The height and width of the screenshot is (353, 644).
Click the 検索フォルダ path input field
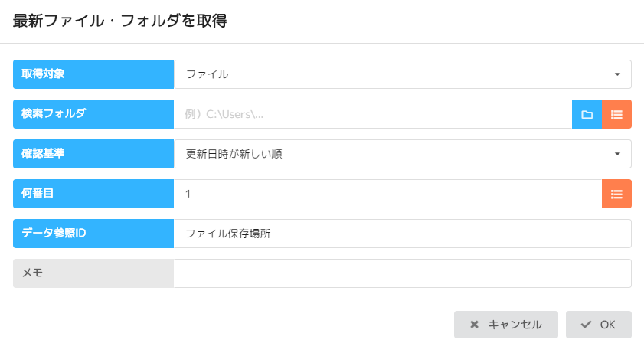coord(372,114)
